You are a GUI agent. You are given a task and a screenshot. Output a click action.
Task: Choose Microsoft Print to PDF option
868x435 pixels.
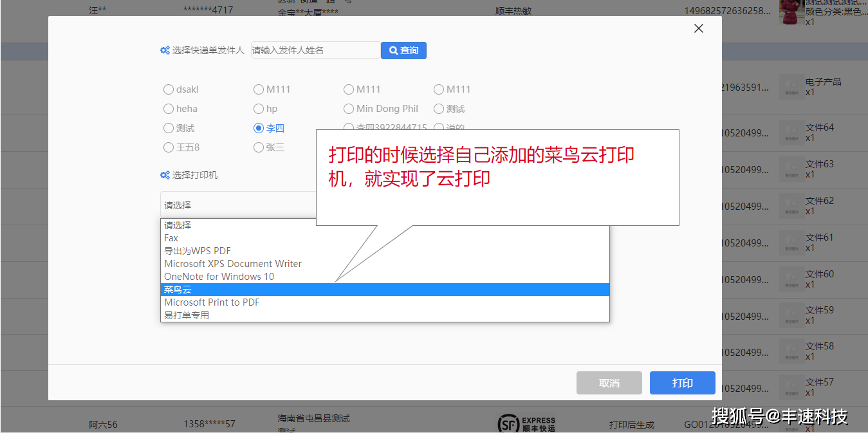click(385, 302)
